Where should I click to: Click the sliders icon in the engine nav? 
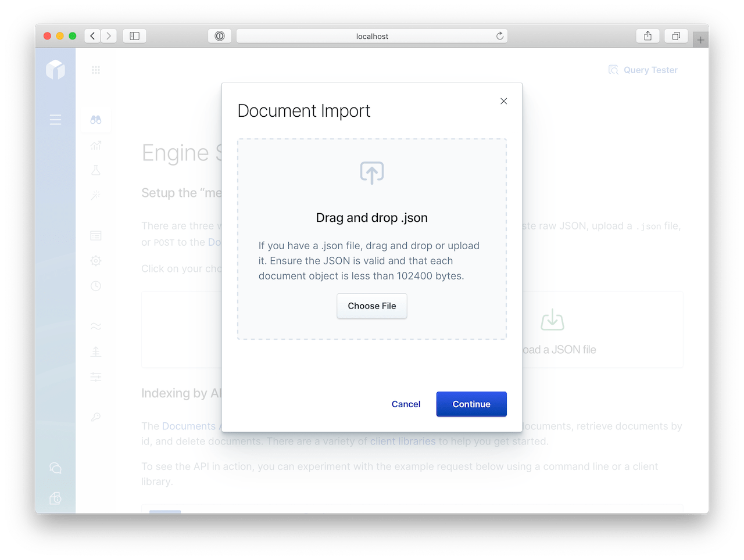(x=96, y=377)
